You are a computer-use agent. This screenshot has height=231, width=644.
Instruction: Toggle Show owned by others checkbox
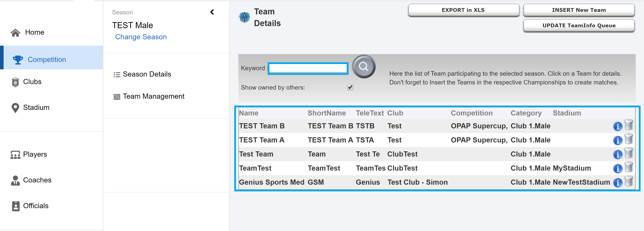350,87
